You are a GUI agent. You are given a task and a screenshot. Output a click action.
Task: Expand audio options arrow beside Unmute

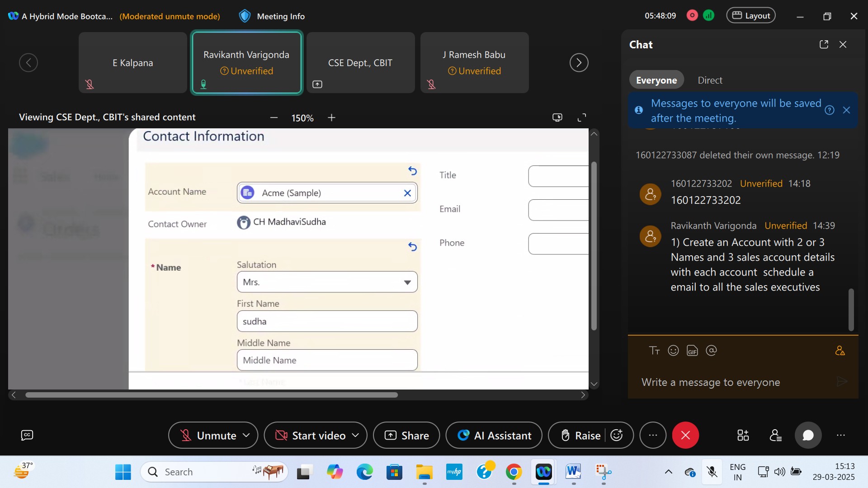pyautogui.click(x=246, y=435)
